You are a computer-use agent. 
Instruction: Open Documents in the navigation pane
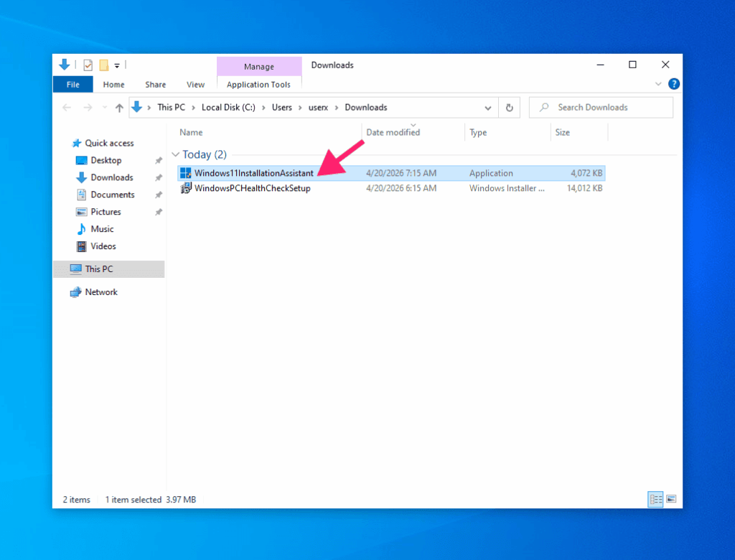(113, 195)
